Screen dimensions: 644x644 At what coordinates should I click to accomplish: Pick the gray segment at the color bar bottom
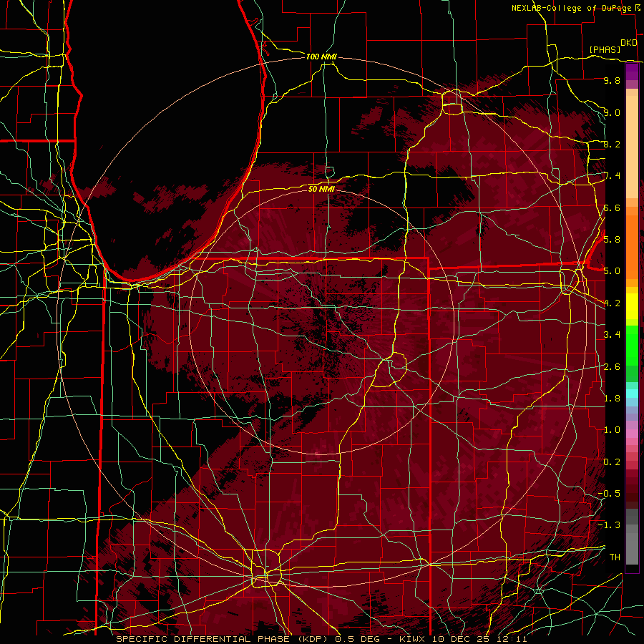(632, 548)
